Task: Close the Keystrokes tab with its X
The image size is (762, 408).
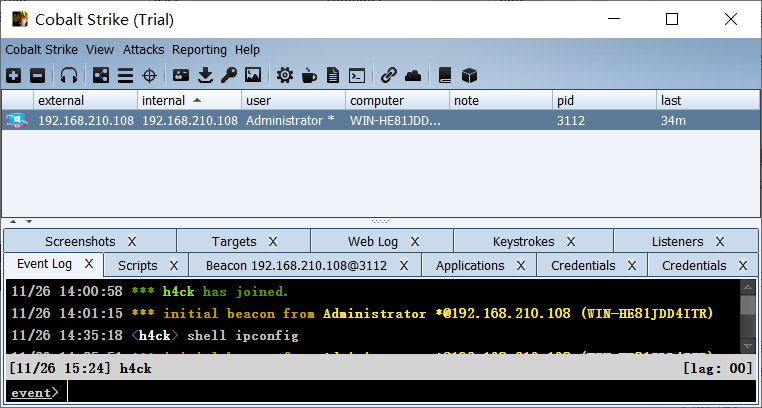Action: coord(571,241)
